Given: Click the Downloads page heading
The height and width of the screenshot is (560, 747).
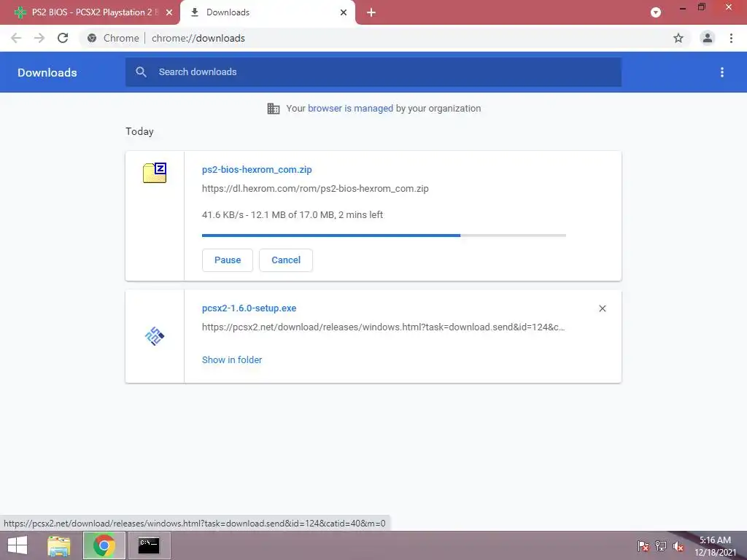Looking at the screenshot, I should point(47,72).
